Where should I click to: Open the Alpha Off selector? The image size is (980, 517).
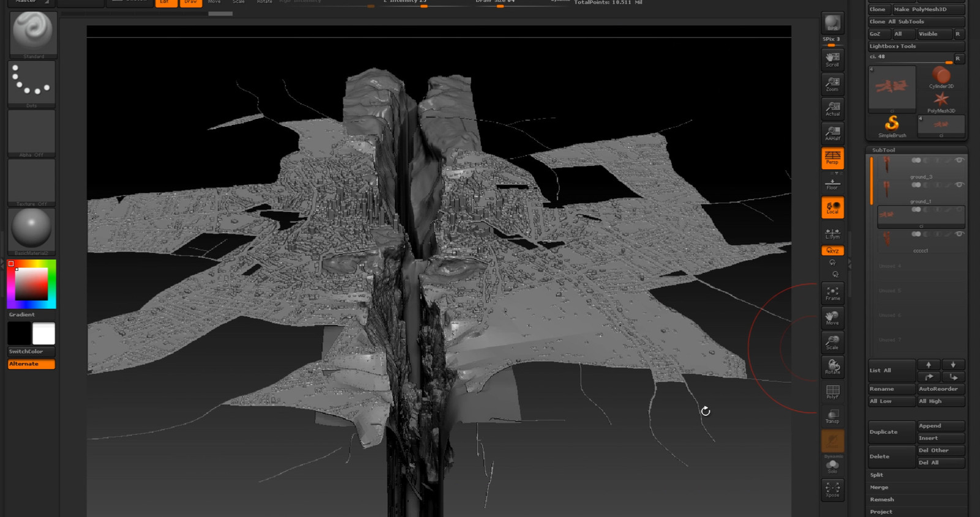[32, 133]
